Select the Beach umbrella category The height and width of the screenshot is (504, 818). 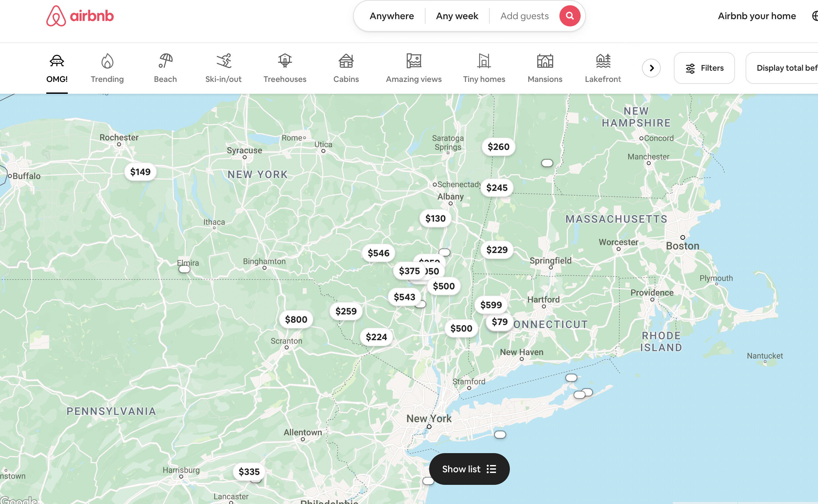pos(165,68)
